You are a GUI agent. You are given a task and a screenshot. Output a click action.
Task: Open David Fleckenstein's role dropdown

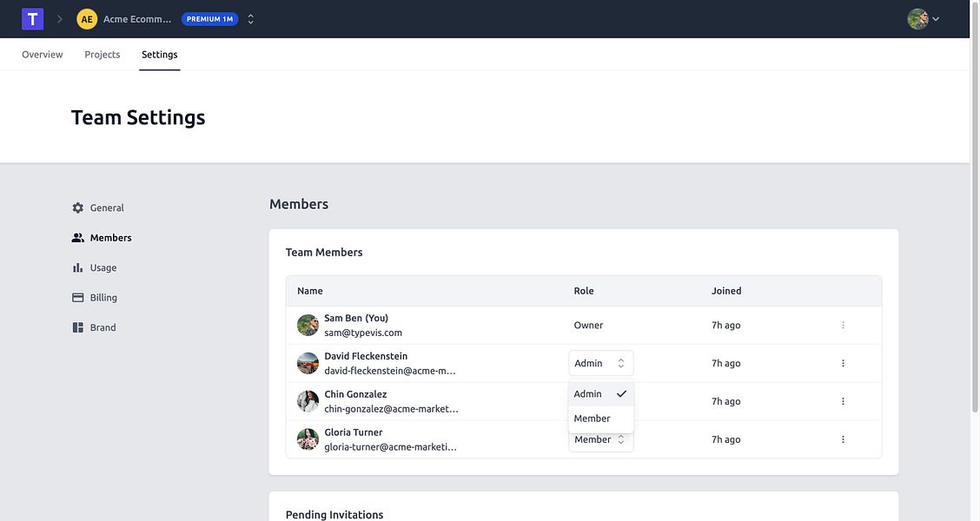point(600,364)
